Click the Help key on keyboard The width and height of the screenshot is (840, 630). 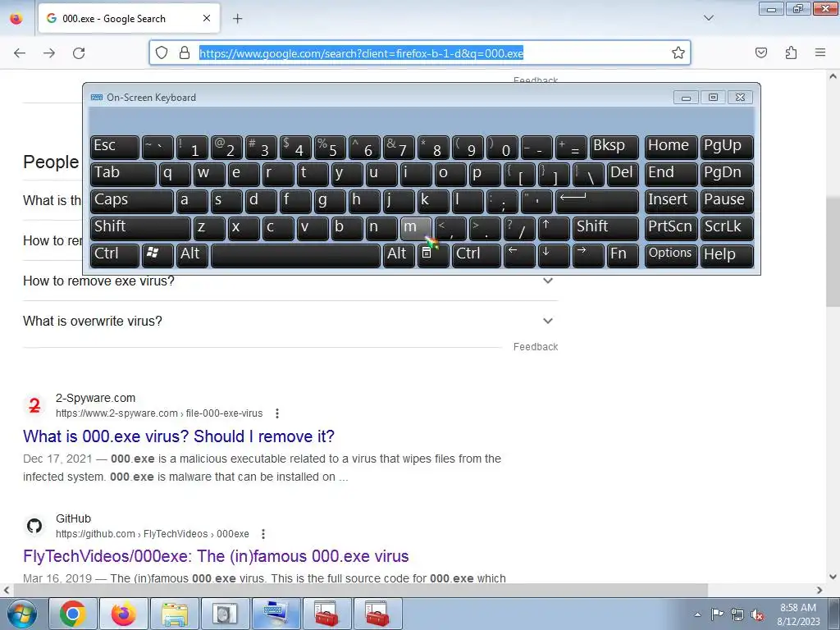[x=727, y=254]
